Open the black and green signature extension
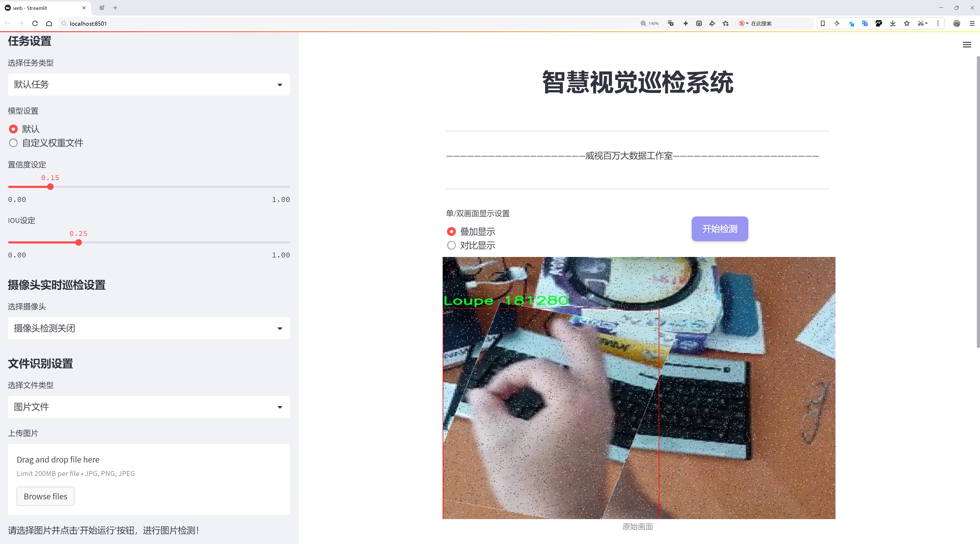980x544 pixels. pos(879,24)
